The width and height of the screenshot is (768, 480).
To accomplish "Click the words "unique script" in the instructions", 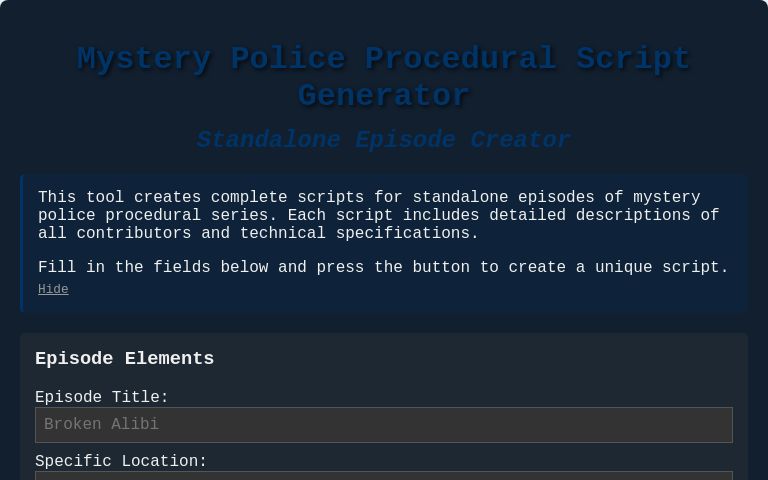I will coord(657,268).
